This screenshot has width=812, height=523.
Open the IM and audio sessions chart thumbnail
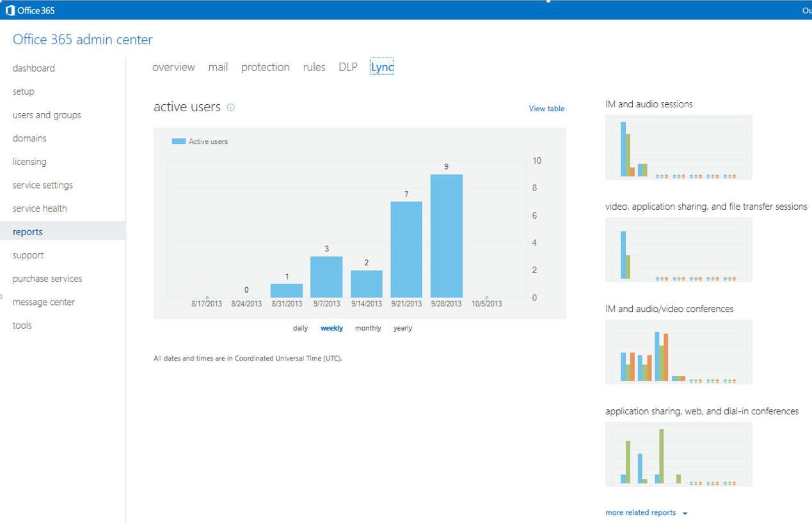(678, 147)
